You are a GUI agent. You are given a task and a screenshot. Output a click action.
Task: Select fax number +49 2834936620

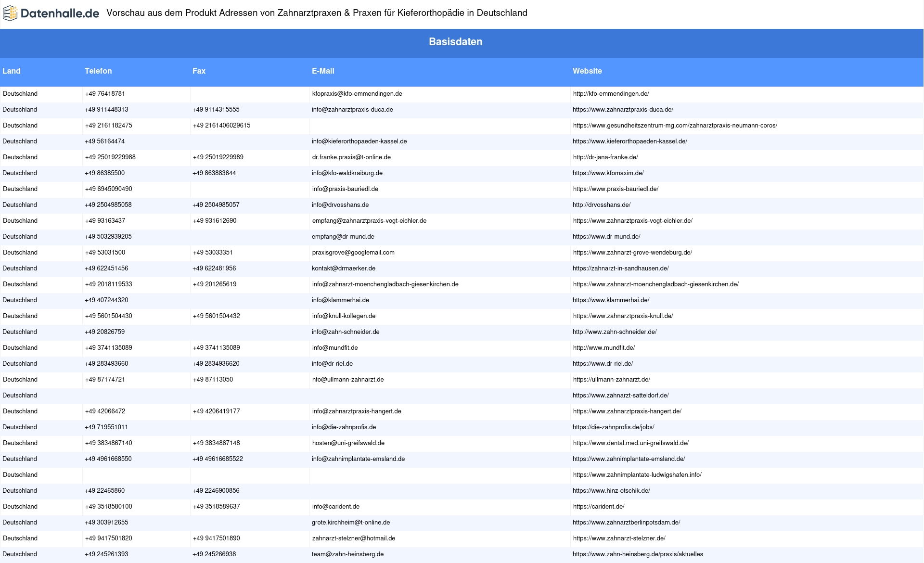click(x=216, y=364)
